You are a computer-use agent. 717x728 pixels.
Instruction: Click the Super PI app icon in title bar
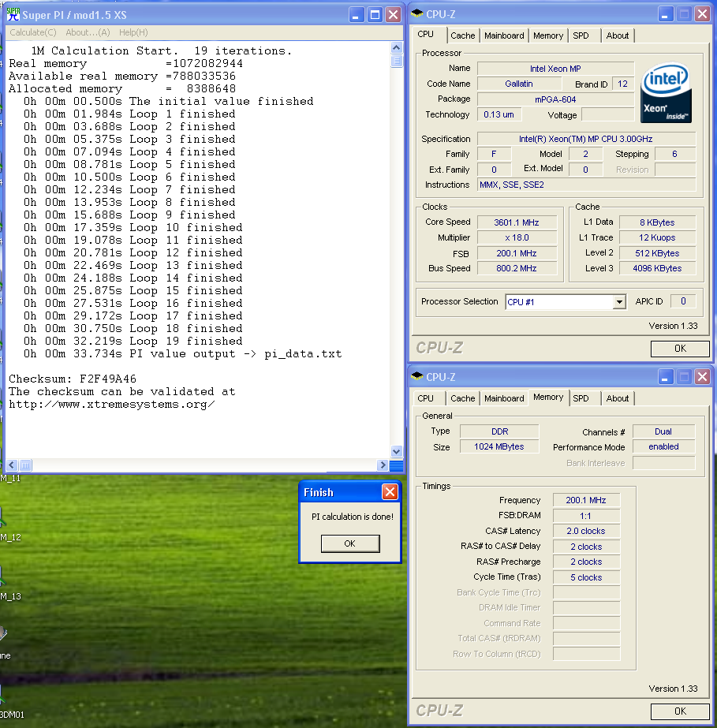(x=13, y=15)
